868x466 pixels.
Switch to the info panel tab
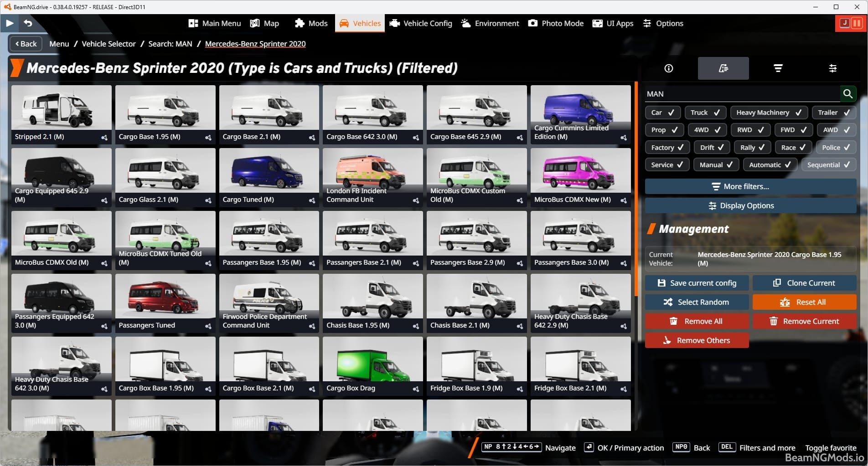[668, 68]
